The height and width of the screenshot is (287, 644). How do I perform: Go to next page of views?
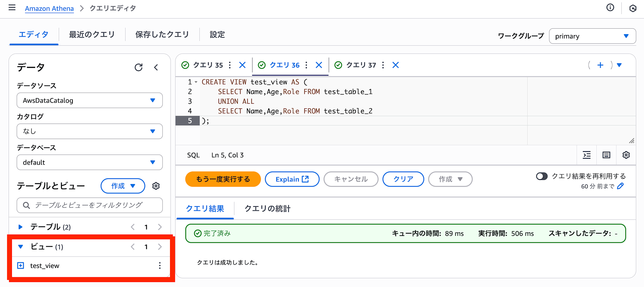(160, 247)
